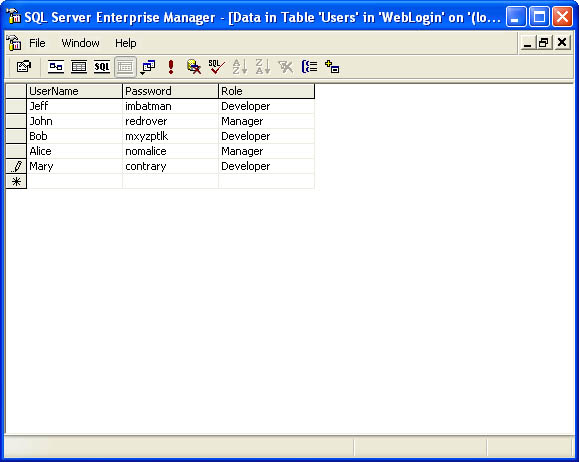
Task: Click Cancel Execution and Clear Results icon
Action: coord(194,67)
